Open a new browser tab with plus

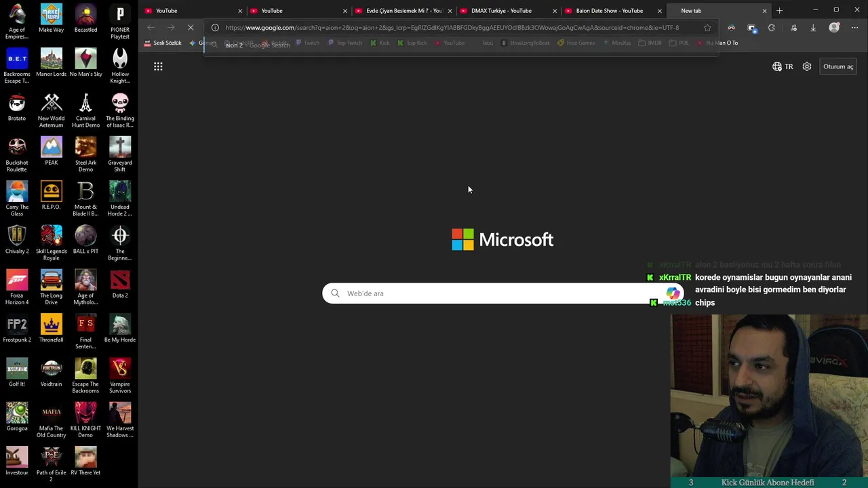779,11
